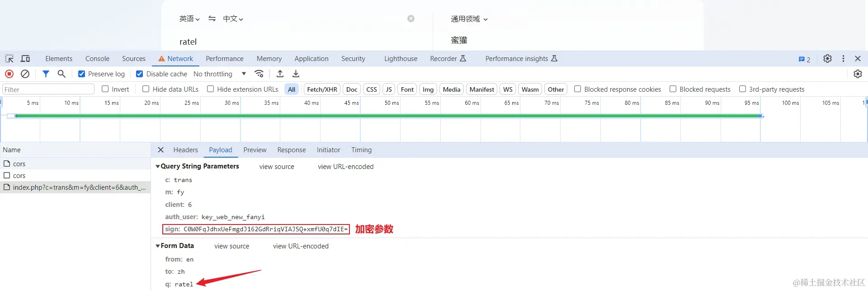
Task: Filter requests by WS type
Action: coord(508,89)
